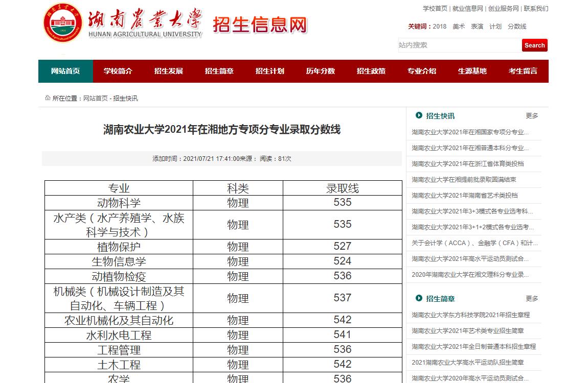This screenshot has width=588, height=383.
Task: Click the score 541 cell
Action: point(343,334)
